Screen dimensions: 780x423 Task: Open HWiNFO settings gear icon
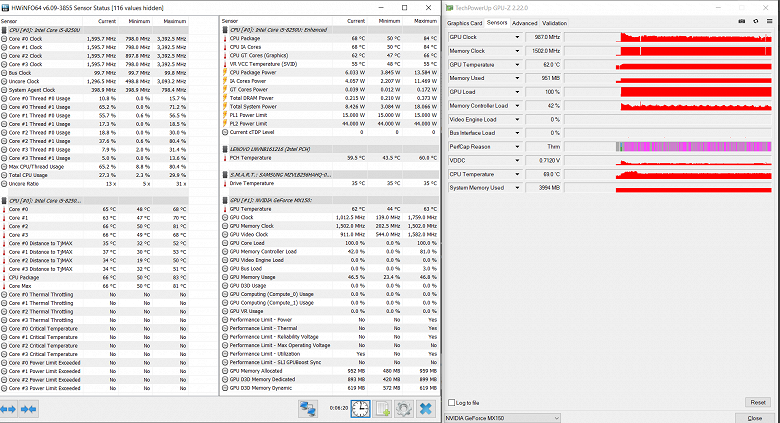click(x=403, y=409)
